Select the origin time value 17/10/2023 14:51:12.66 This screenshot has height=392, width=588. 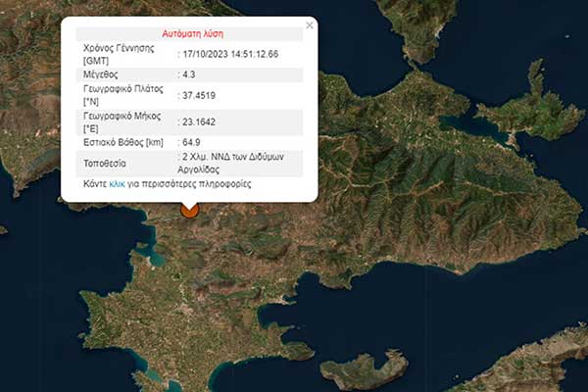[230, 53]
